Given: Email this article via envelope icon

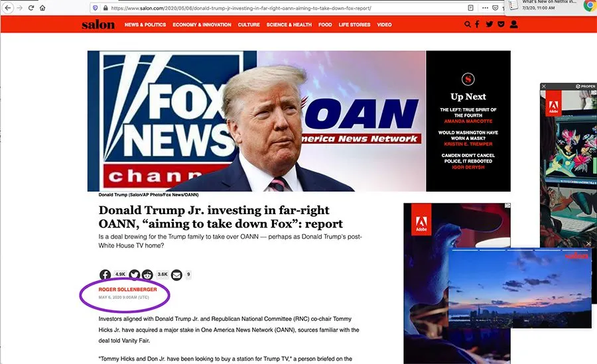Looking at the screenshot, I should [176, 274].
